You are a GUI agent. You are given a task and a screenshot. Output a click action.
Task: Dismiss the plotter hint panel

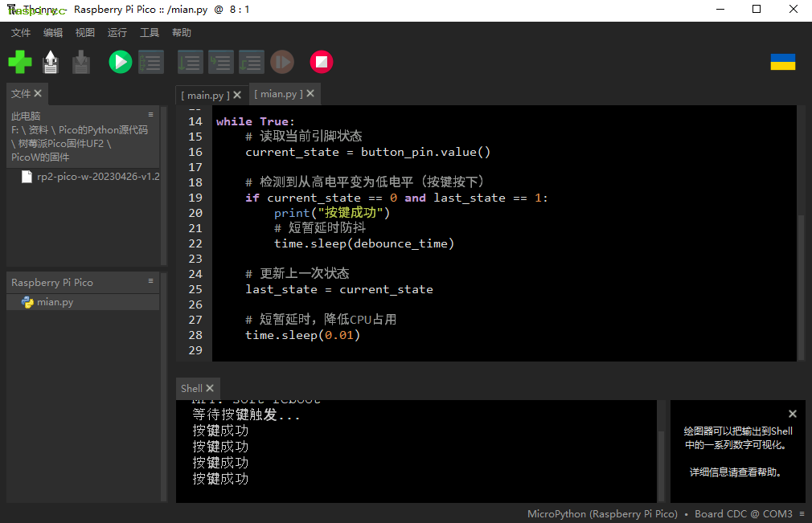(x=792, y=414)
